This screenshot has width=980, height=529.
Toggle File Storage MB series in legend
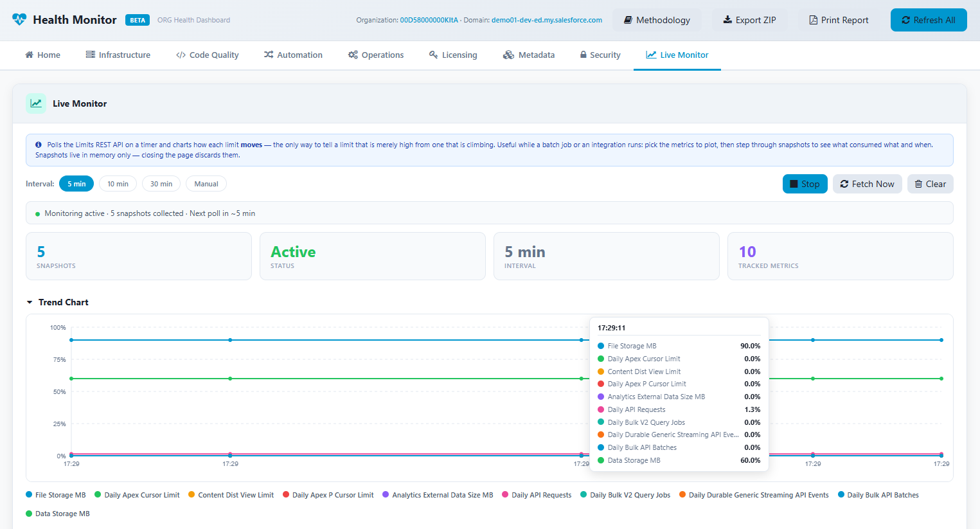point(56,495)
